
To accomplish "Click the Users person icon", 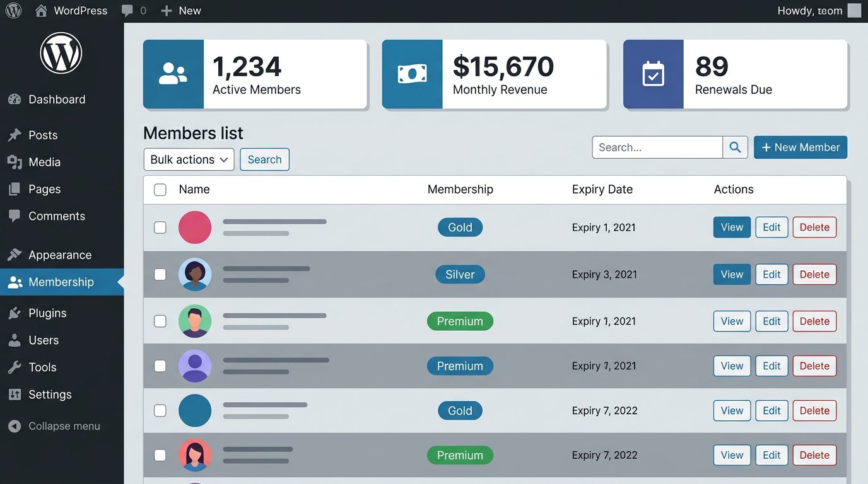I will click(x=15, y=340).
